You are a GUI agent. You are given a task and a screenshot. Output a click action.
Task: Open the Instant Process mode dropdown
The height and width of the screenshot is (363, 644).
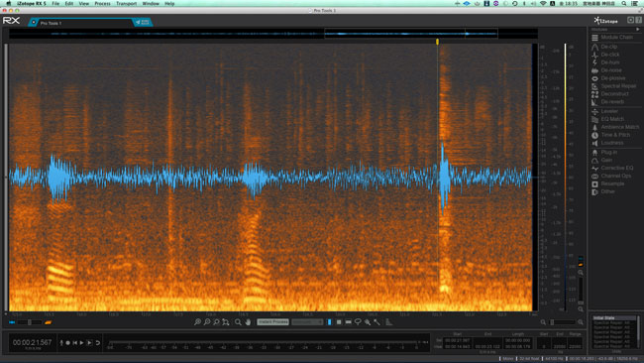(x=307, y=322)
